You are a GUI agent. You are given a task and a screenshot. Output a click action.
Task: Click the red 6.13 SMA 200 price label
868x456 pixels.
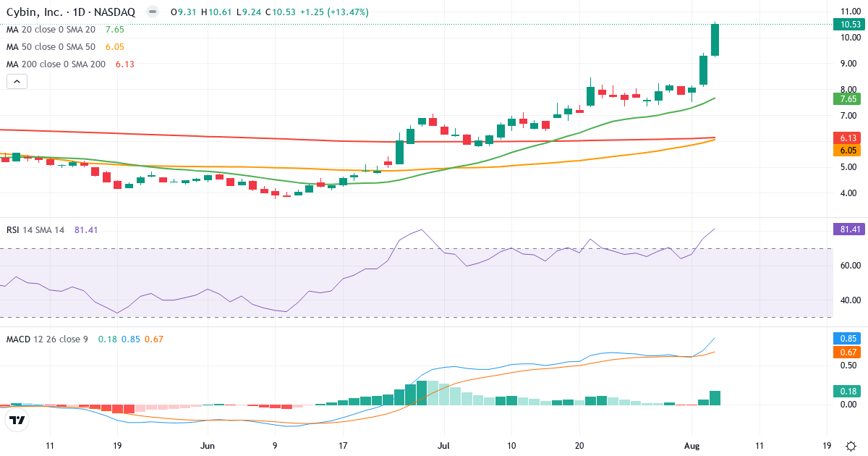(x=848, y=138)
